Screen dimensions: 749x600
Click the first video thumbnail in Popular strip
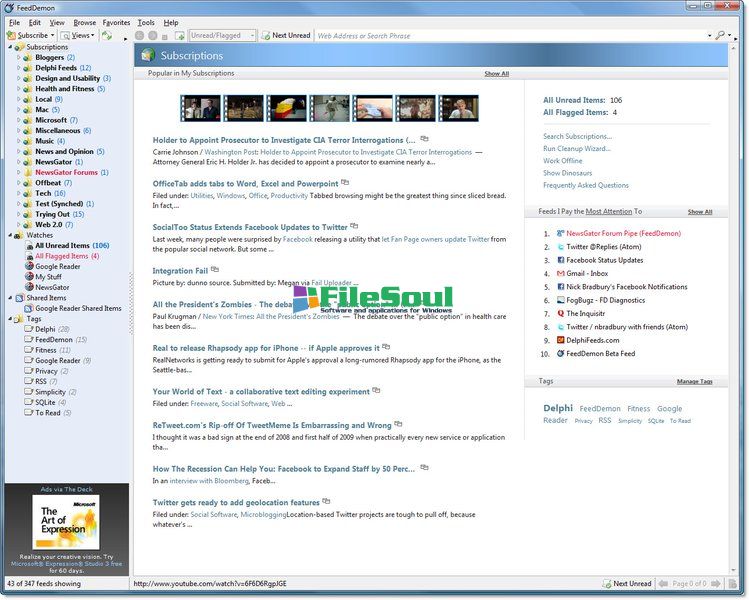coord(201,108)
